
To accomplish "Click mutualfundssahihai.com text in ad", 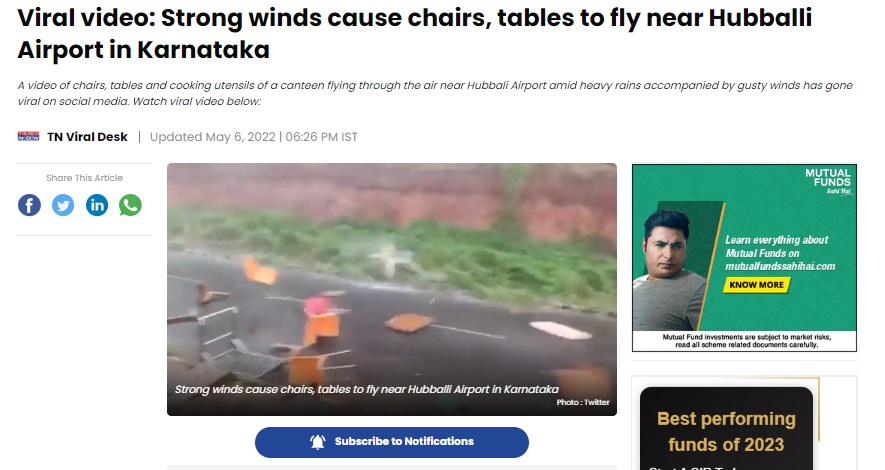I will [x=780, y=266].
